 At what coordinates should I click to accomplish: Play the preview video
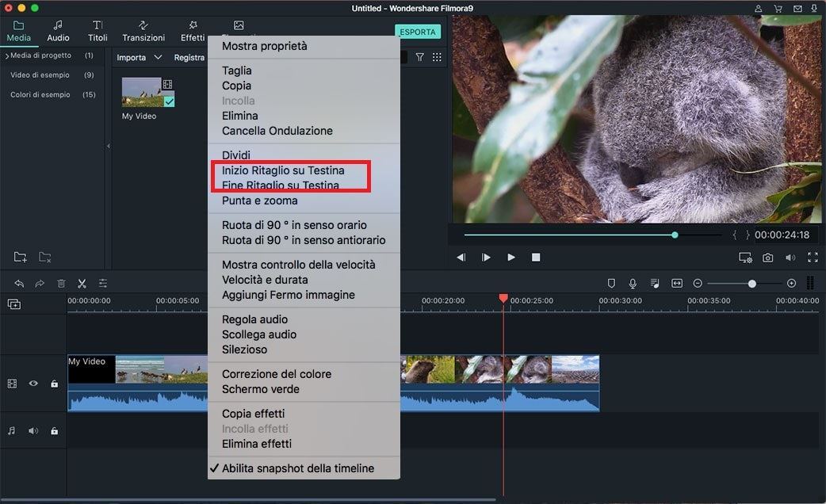pos(511,257)
